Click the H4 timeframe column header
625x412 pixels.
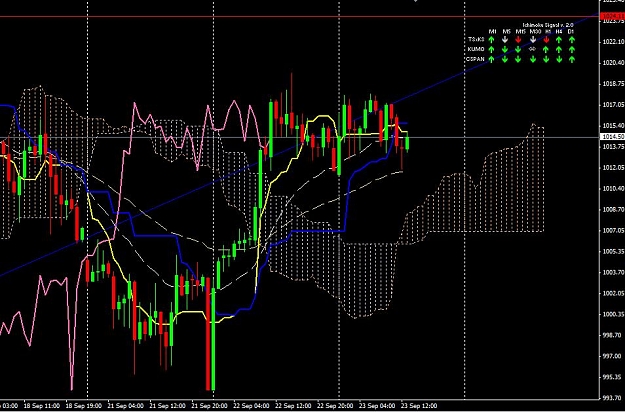(559, 31)
